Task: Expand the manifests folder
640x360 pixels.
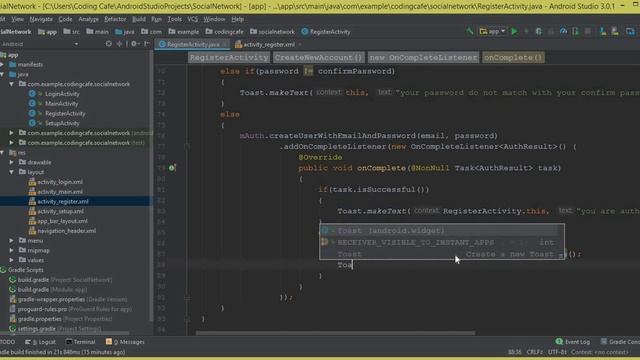Action: pos(2,64)
